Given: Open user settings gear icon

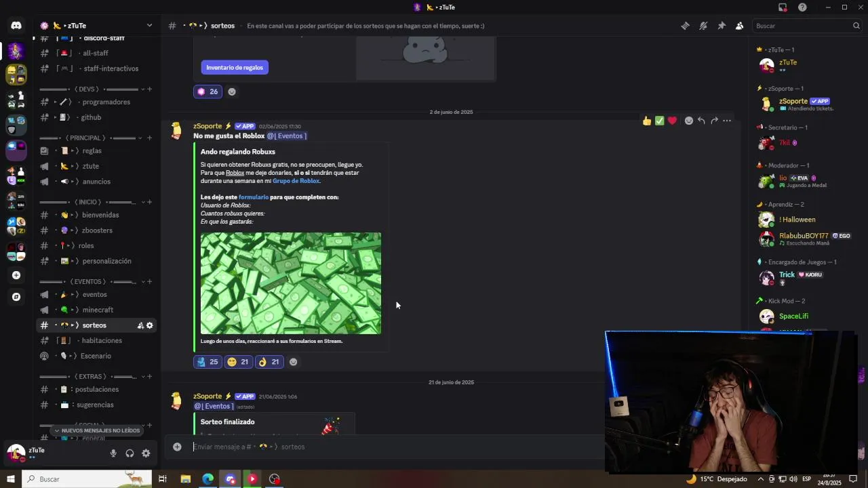Looking at the screenshot, I should [146, 453].
